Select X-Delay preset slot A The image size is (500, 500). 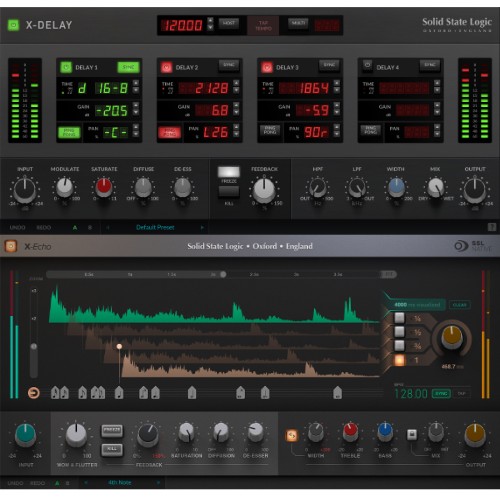75,227
